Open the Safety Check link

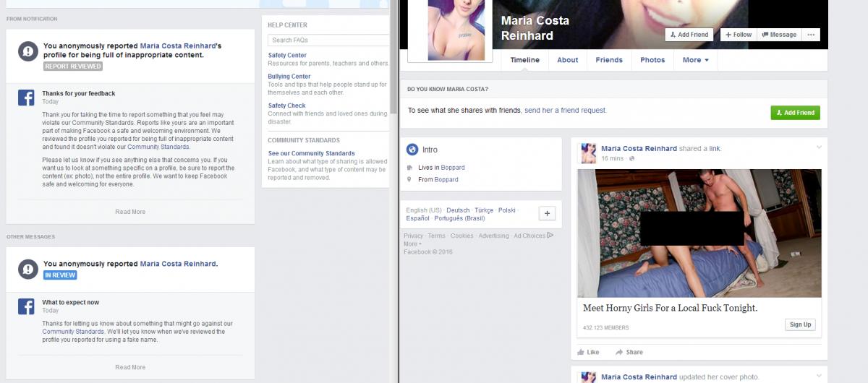point(286,106)
